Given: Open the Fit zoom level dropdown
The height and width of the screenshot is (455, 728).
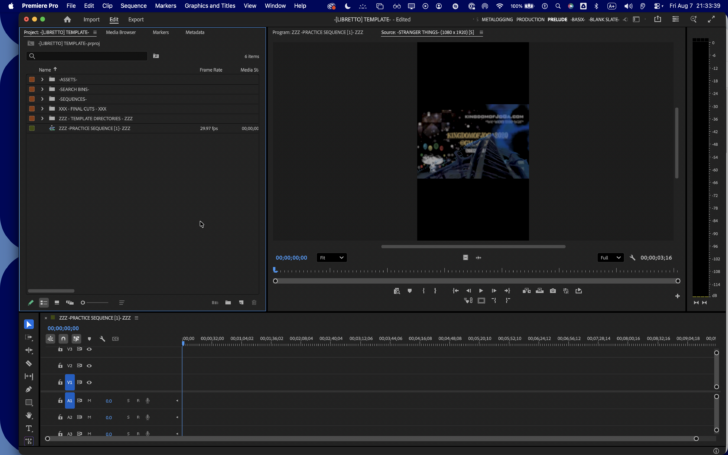Looking at the screenshot, I should pos(332,258).
